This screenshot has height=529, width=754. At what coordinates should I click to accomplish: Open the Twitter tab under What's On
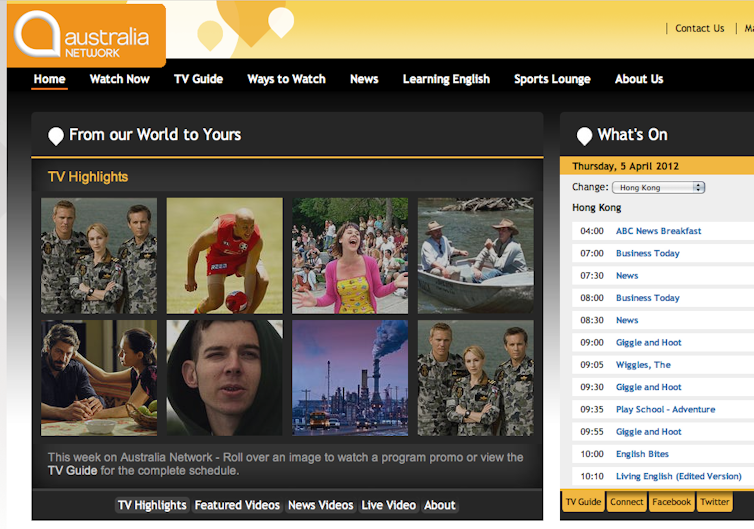[x=715, y=502]
